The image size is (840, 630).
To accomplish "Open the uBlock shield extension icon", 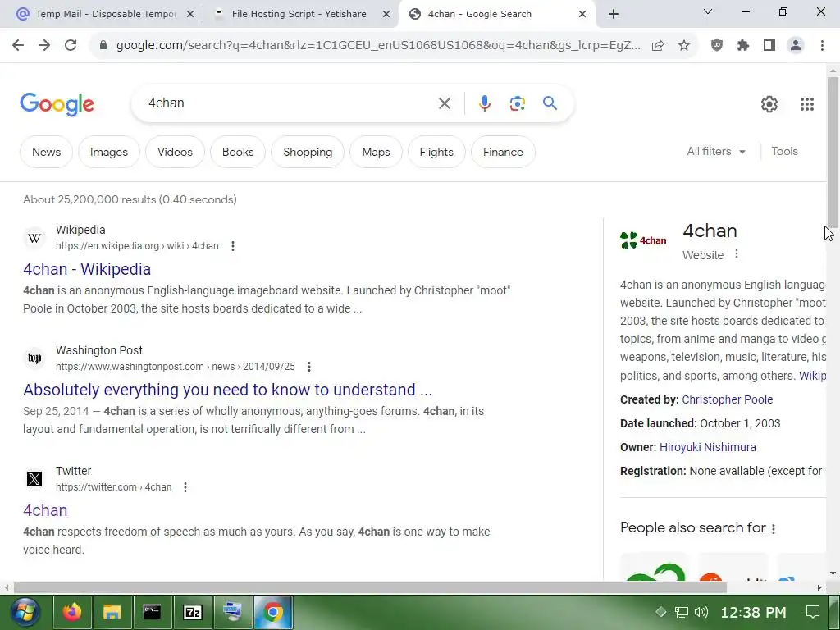I will click(x=717, y=46).
